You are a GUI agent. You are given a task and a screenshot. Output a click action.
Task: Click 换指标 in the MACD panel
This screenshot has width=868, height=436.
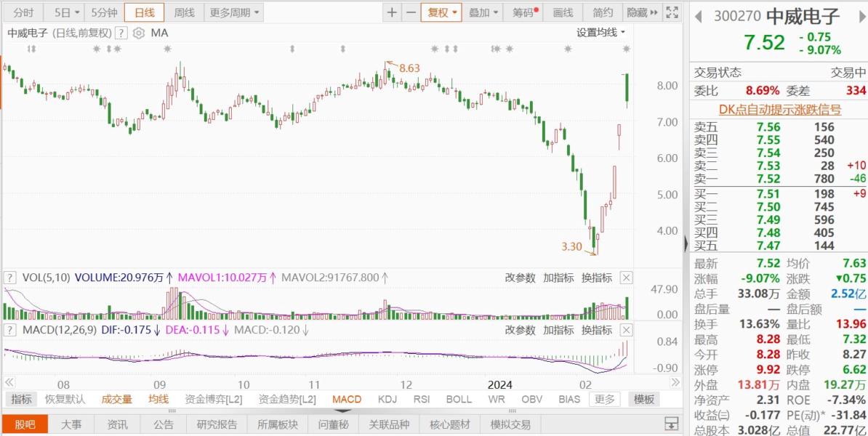tap(596, 331)
